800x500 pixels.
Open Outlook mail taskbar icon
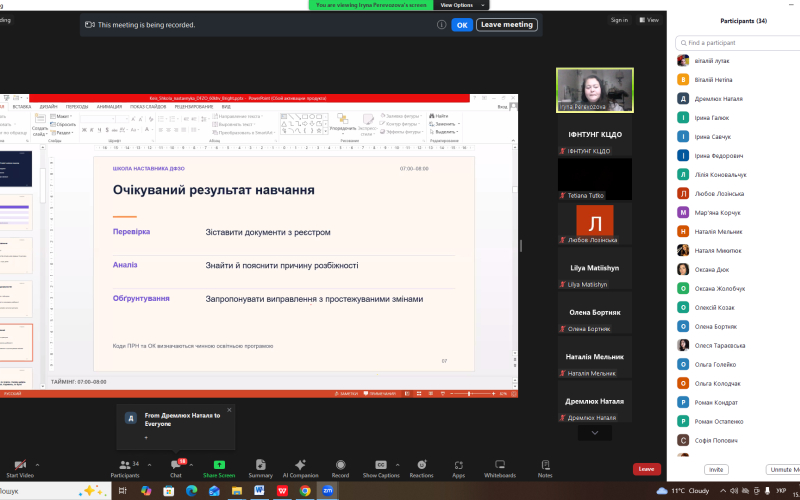click(x=214, y=491)
